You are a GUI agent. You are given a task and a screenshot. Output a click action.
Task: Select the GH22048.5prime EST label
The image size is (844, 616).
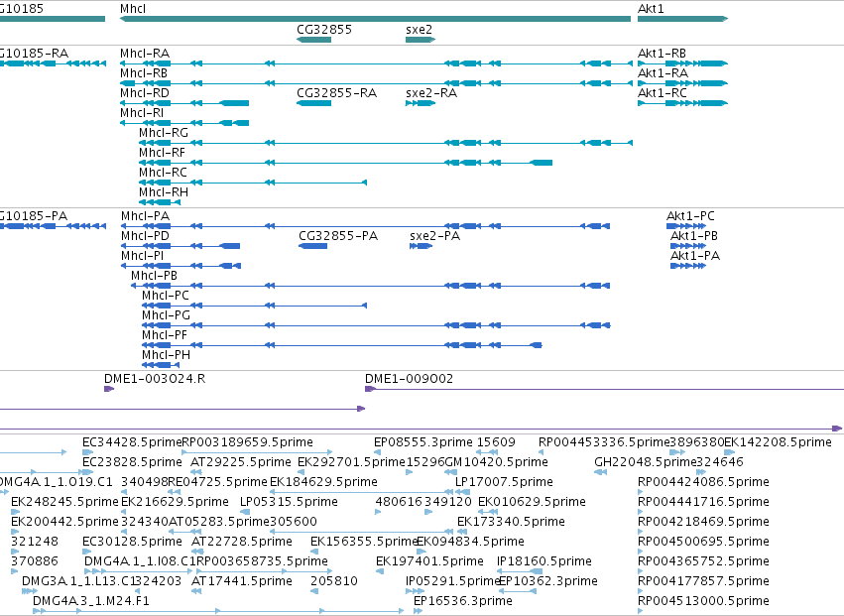646,462
